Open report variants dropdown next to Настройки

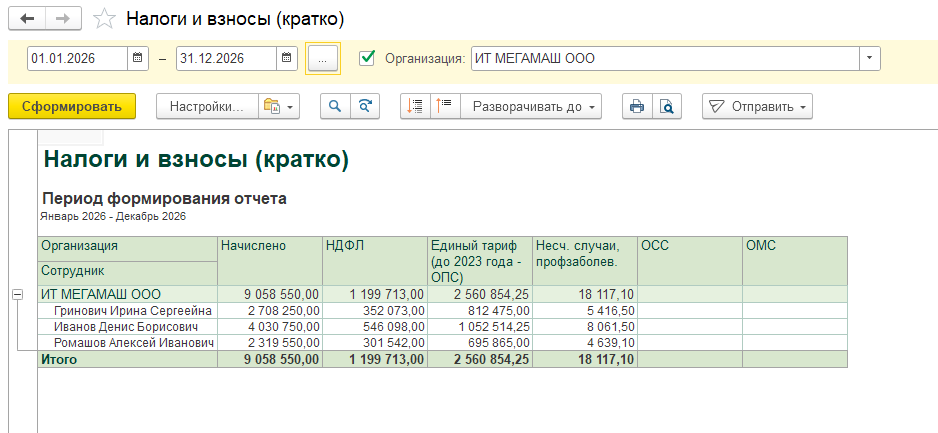coord(279,107)
